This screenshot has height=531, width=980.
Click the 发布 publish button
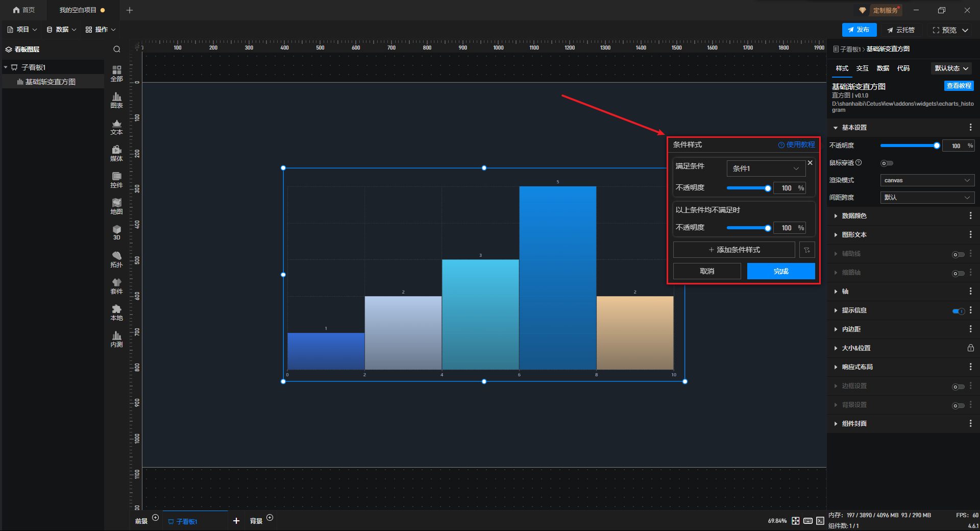(x=859, y=30)
